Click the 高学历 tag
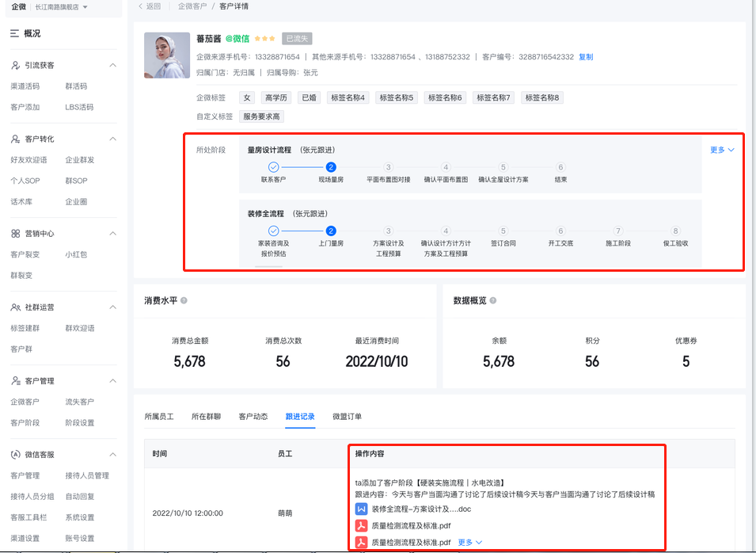Image resolution: width=756 pixels, height=553 pixels. (276, 97)
